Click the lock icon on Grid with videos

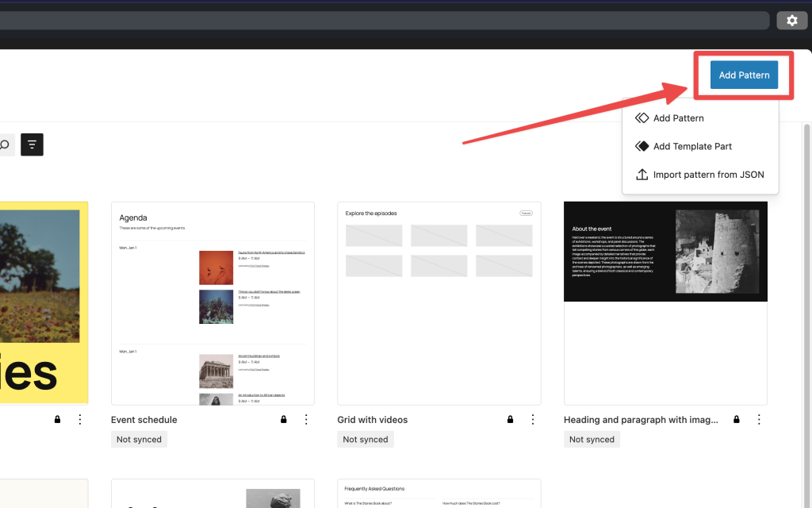[x=510, y=419]
